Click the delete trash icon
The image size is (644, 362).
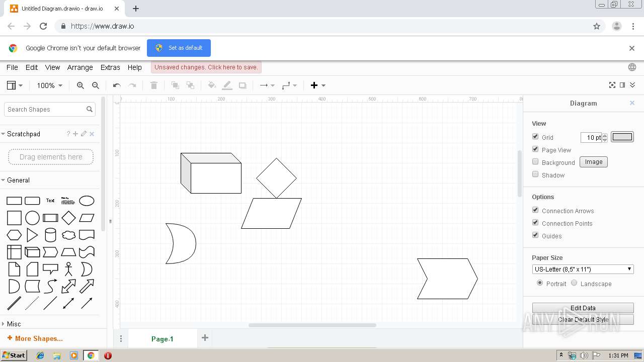tap(154, 85)
